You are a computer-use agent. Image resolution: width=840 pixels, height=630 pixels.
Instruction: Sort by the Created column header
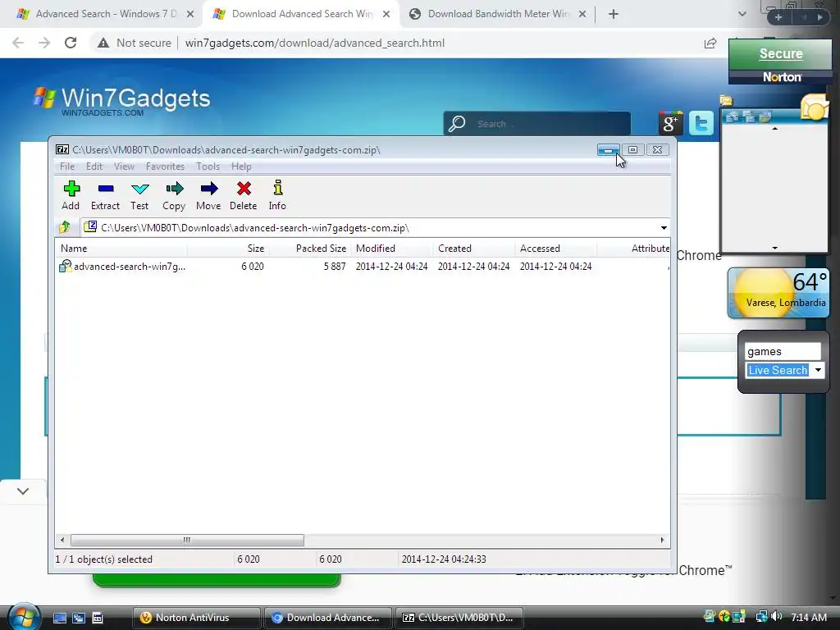(x=473, y=248)
